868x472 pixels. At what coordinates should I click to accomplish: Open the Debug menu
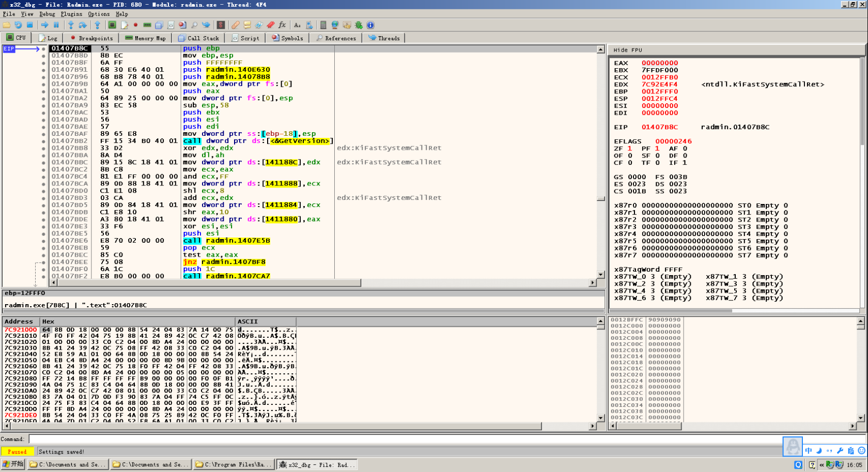click(47, 14)
